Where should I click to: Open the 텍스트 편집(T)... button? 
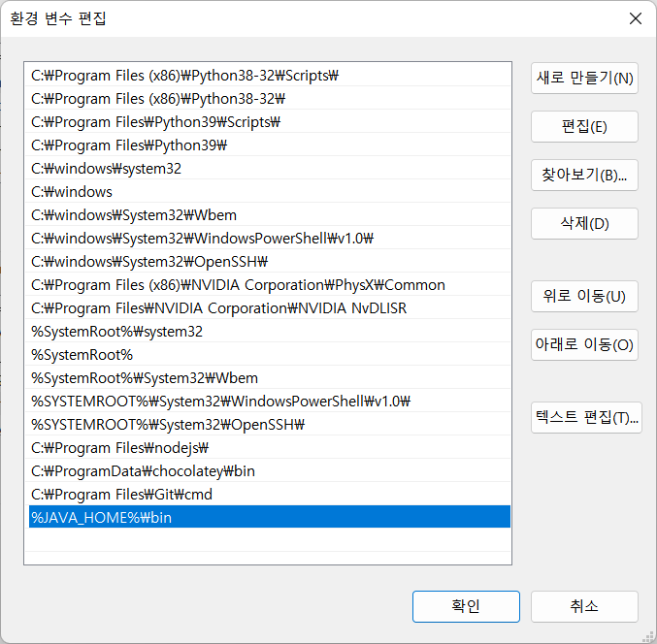click(586, 417)
